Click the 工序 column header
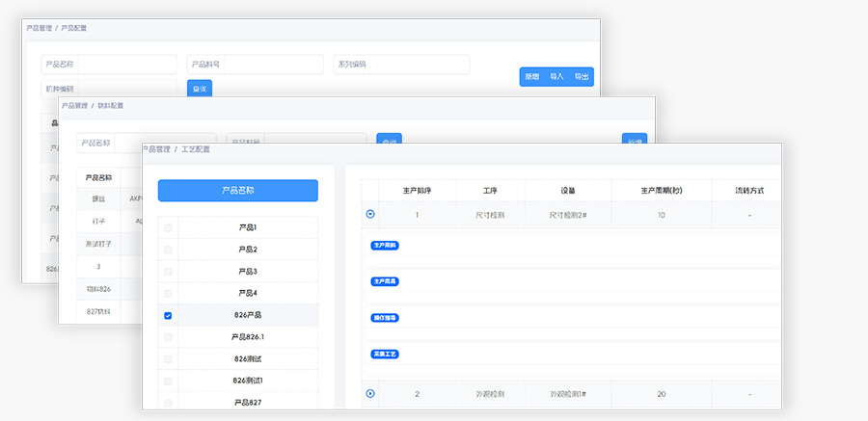 489,191
